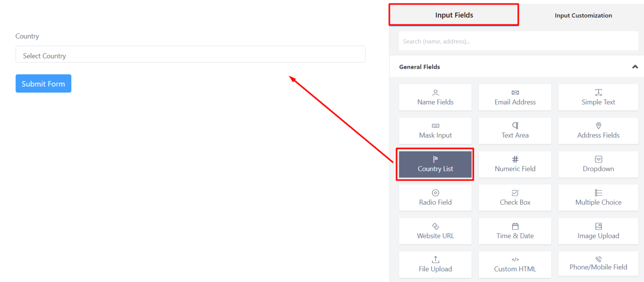Screen dimensions: 644x282
Task: Insert an Email Address field
Action: point(515,97)
